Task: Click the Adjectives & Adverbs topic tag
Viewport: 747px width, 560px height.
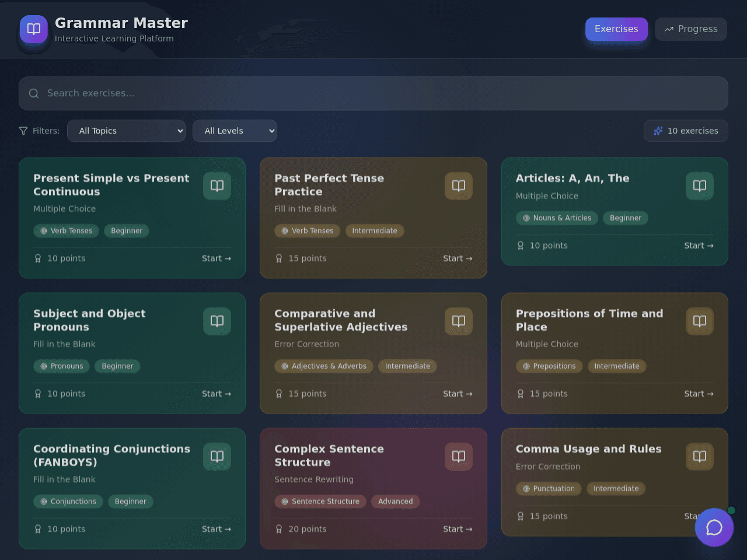Action: pyautogui.click(x=324, y=366)
